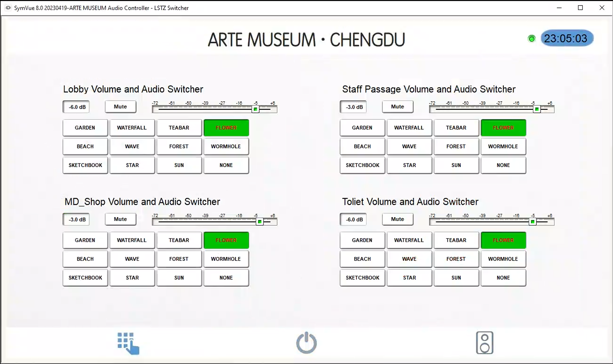
Task: Select FLOWER source for Lobby
Action: click(226, 128)
